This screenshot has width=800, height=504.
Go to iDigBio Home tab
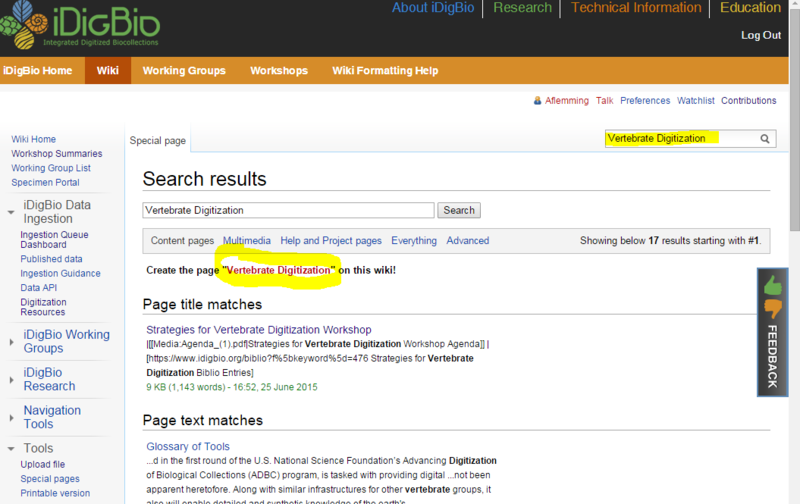[38, 70]
